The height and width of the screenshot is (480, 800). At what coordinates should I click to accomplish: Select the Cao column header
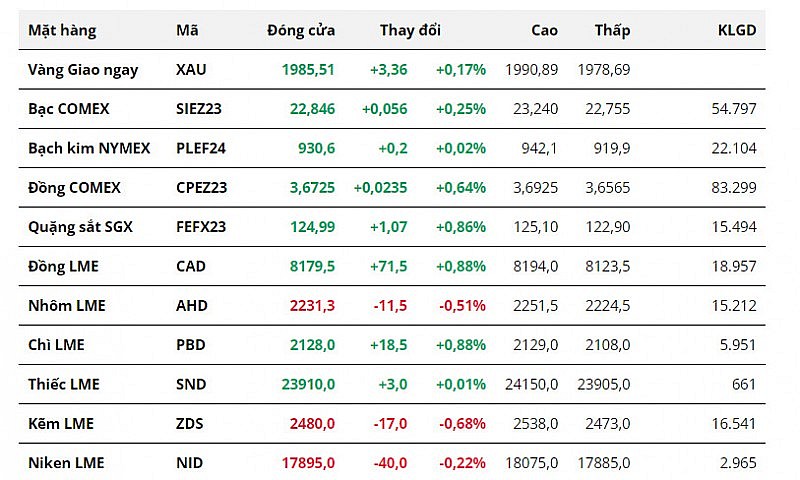click(544, 30)
